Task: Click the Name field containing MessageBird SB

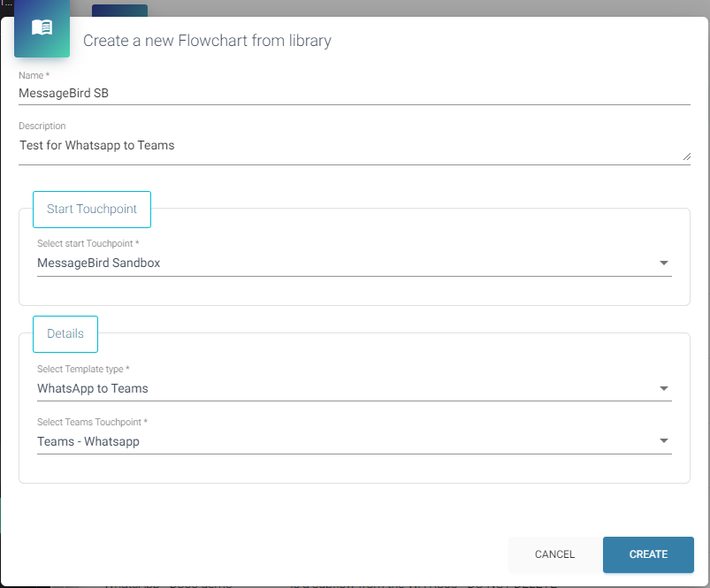Action: [x=354, y=93]
